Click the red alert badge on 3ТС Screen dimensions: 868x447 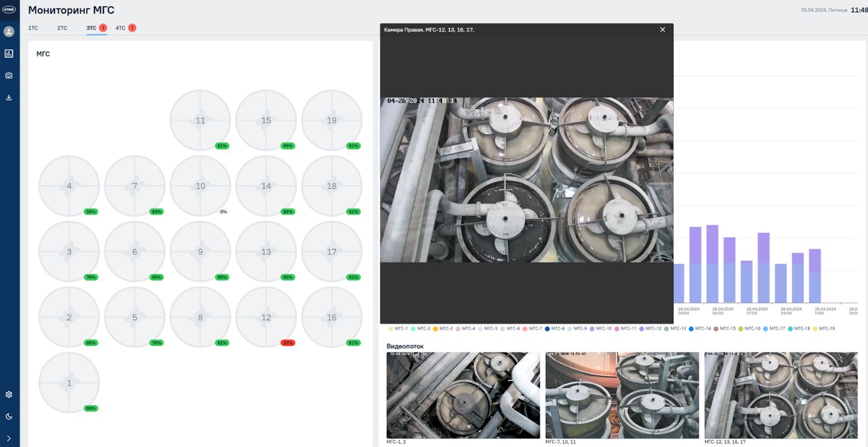[103, 28]
